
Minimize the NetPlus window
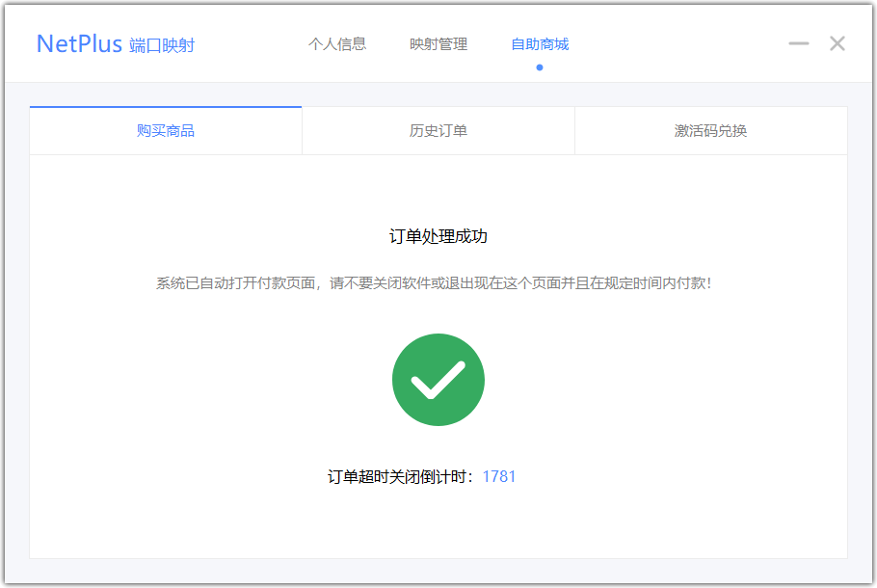point(798,43)
